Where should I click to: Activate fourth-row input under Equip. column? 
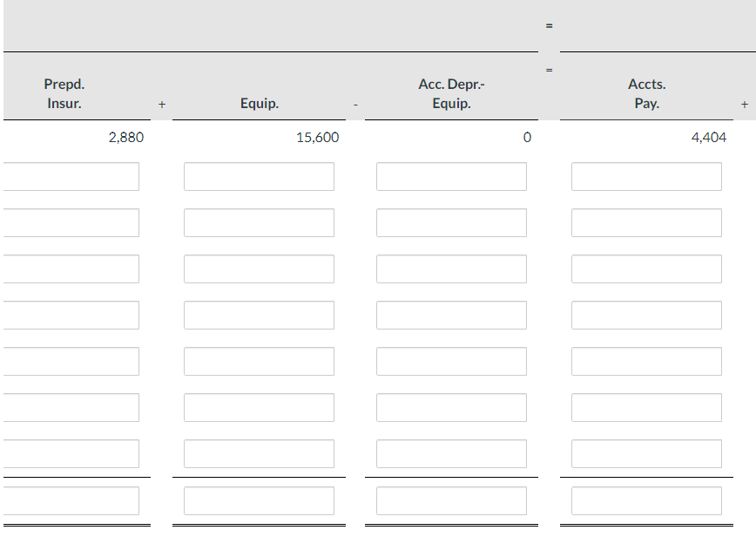259,315
